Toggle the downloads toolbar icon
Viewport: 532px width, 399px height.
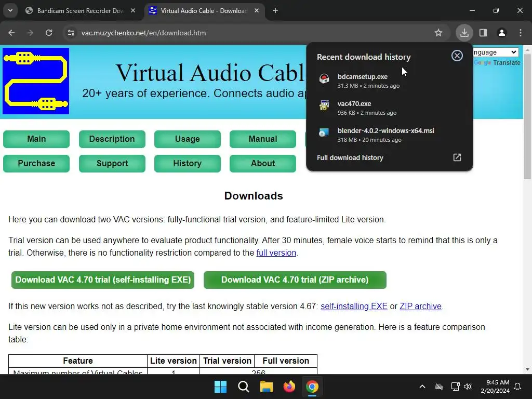(464, 33)
